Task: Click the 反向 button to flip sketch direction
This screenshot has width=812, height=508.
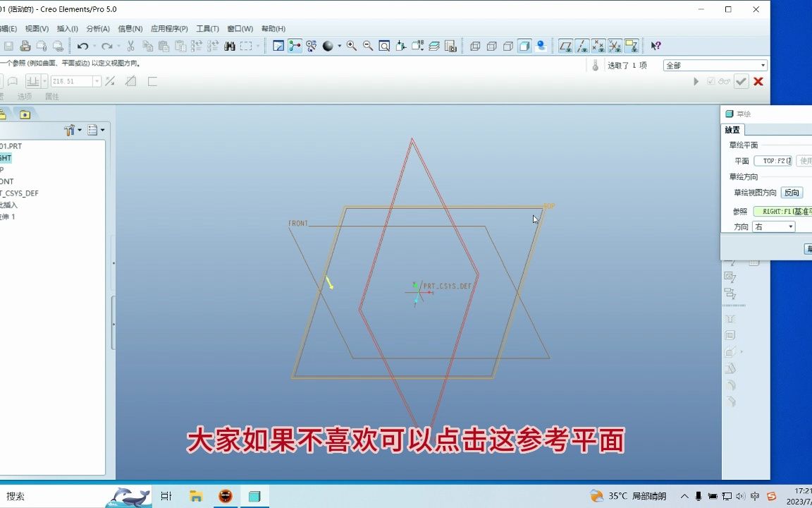Action: 792,192
